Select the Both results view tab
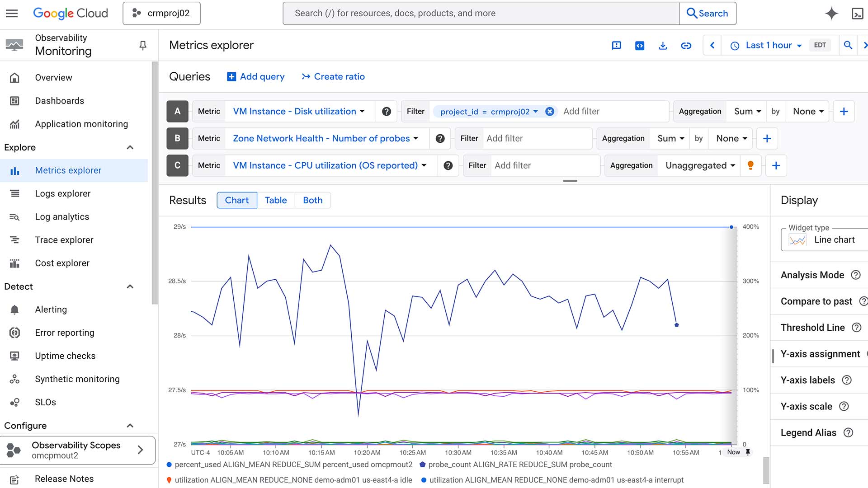Image resolution: width=868 pixels, height=488 pixels. coord(312,200)
